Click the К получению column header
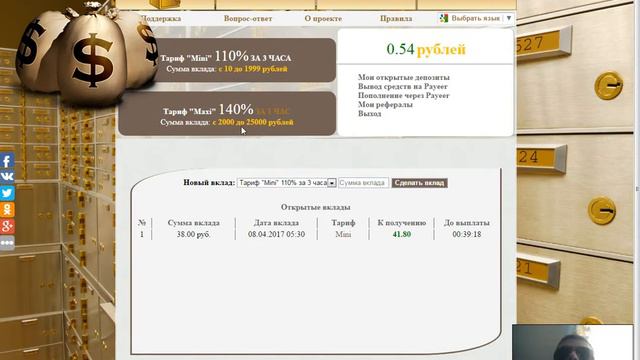 pyautogui.click(x=402, y=223)
